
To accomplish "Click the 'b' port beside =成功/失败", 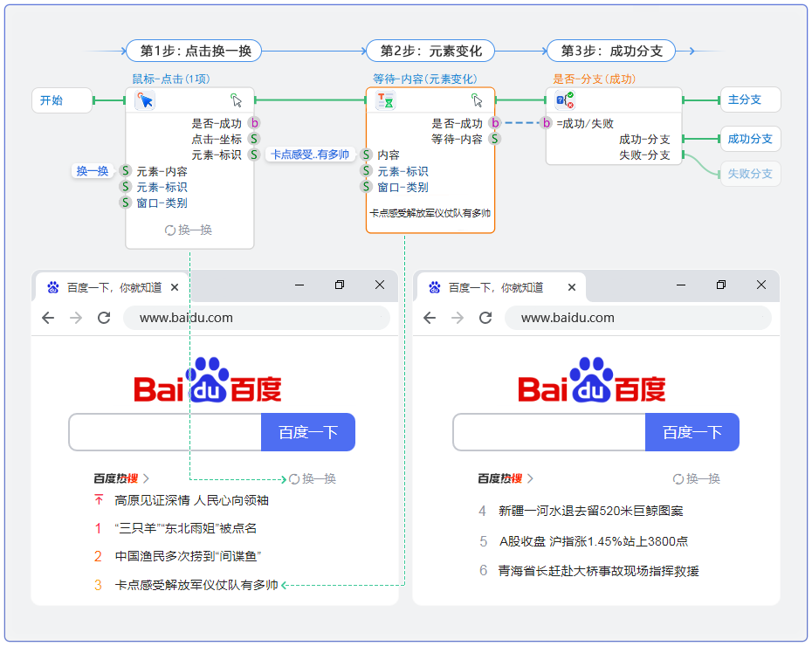I will click(x=547, y=123).
